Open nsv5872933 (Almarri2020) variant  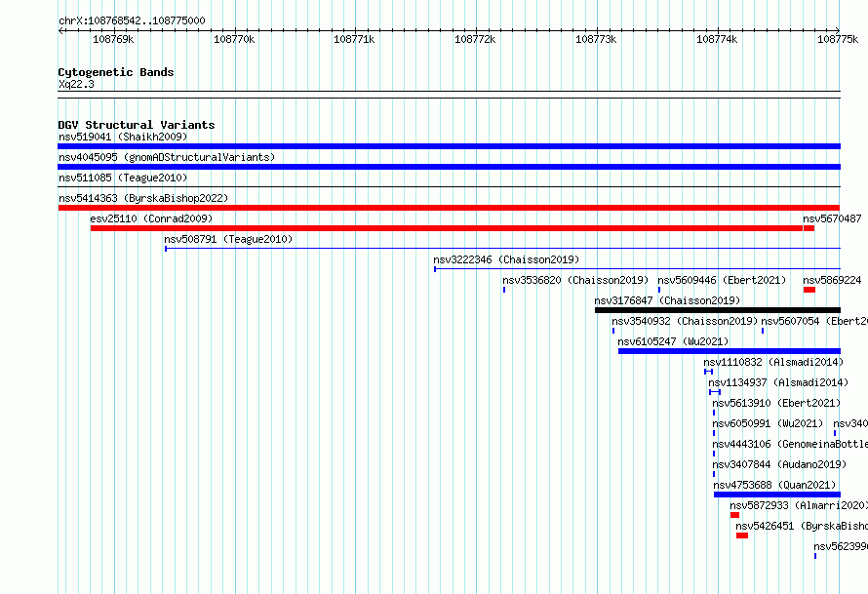(799, 505)
